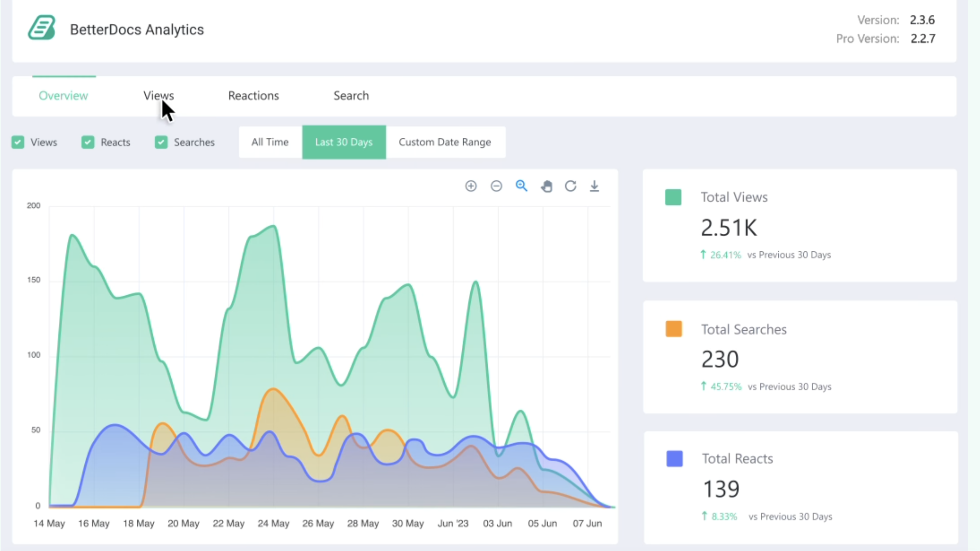Zoom out of the chart

[496, 186]
